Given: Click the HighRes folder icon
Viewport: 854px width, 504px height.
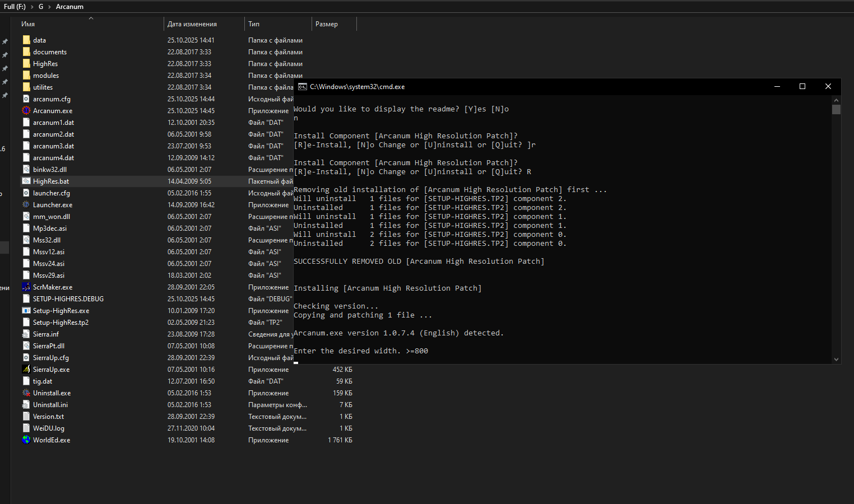Looking at the screenshot, I should click(x=26, y=64).
